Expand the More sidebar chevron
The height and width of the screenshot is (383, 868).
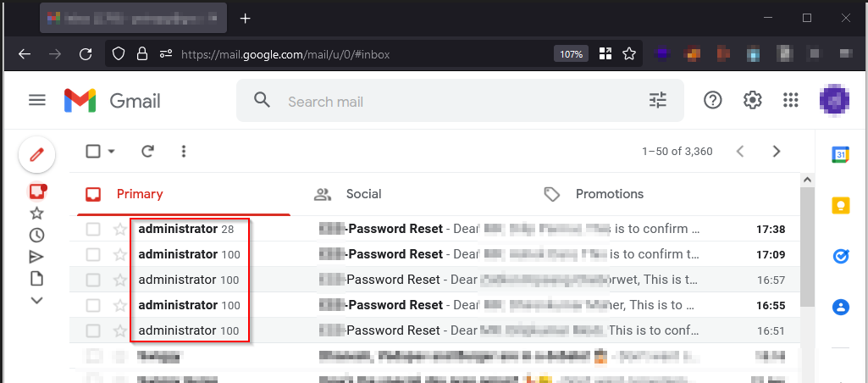pyautogui.click(x=36, y=300)
